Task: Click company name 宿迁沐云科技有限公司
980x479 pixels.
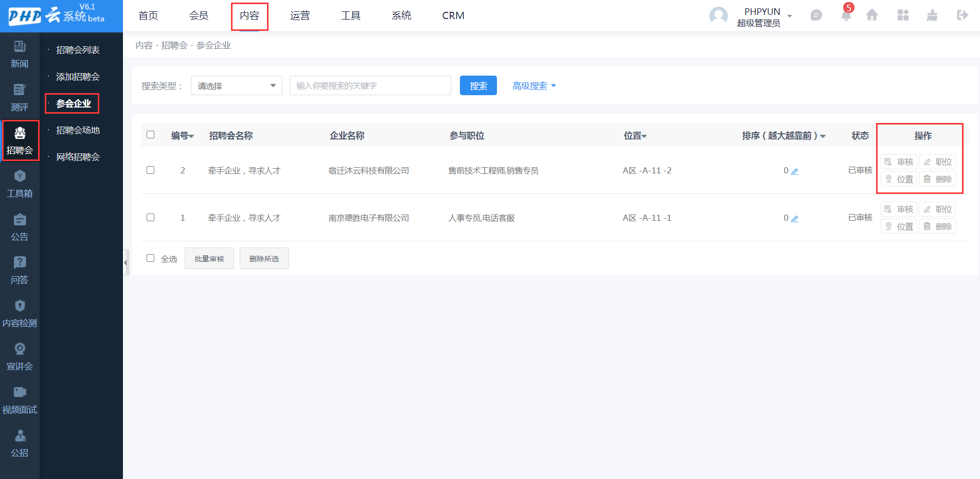Action: click(369, 170)
